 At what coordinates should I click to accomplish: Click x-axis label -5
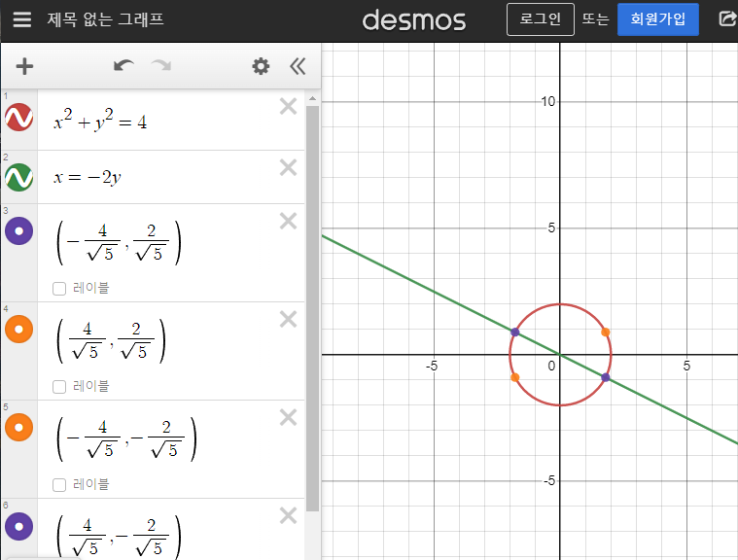(x=432, y=366)
